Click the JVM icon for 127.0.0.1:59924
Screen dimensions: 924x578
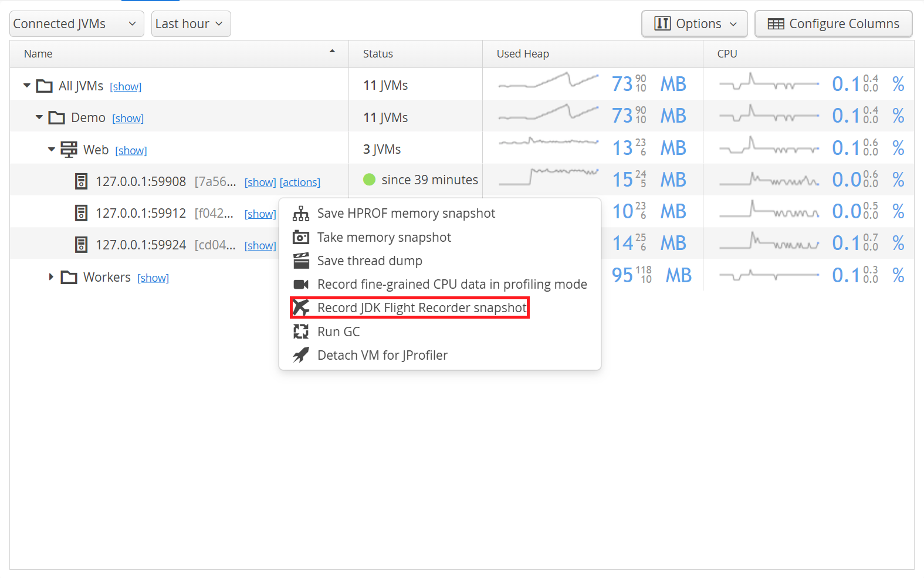click(x=82, y=245)
